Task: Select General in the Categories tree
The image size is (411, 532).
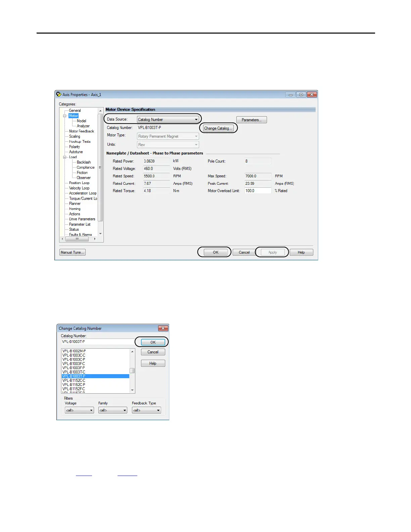Action: click(x=75, y=110)
